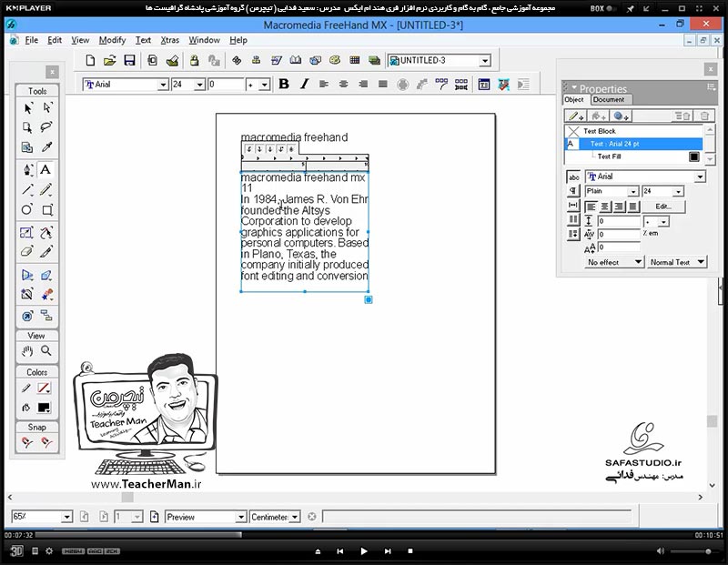Set center alignment in Properties panel
The image size is (728, 565).
tap(605, 207)
